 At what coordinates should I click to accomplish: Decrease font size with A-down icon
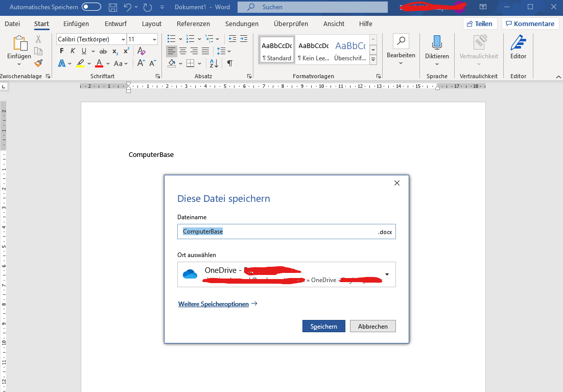(x=153, y=63)
